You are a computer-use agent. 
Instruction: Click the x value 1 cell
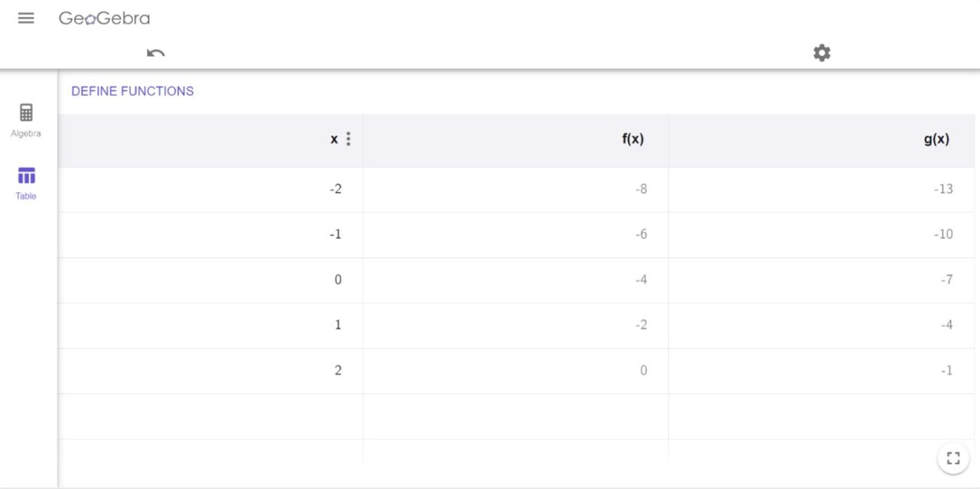(338, 324)
